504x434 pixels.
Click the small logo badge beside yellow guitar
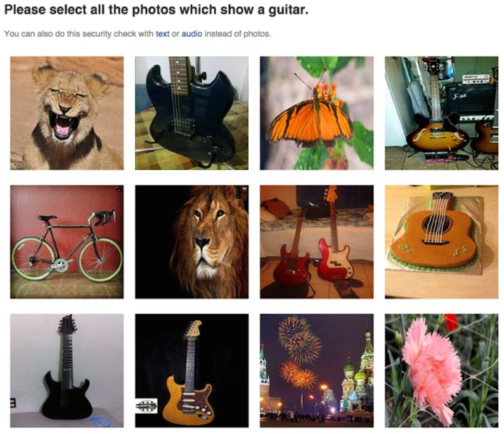point(146,405)
